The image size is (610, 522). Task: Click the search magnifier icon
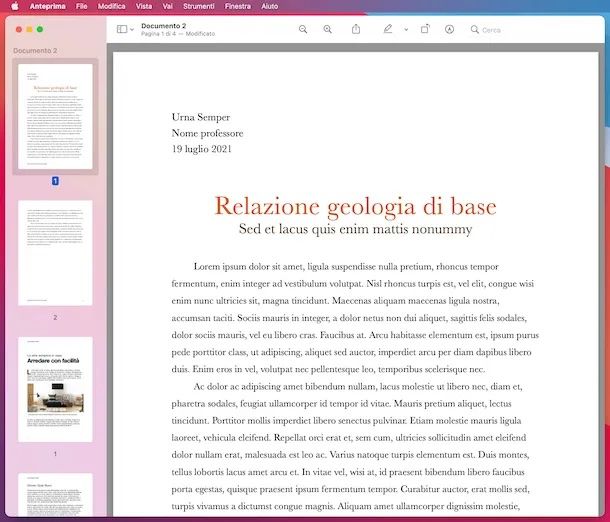point(475,30)
